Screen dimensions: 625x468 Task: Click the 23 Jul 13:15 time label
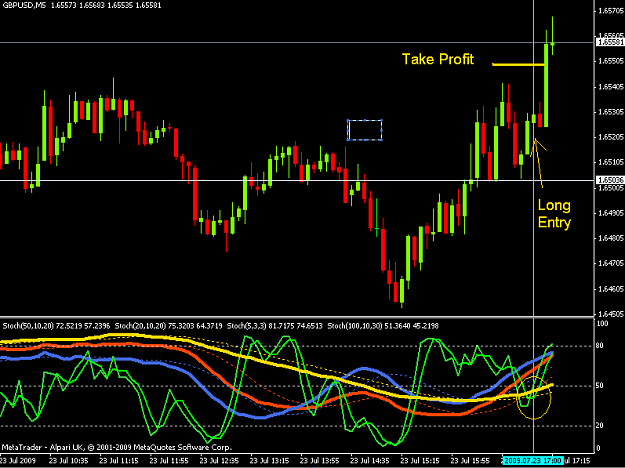269,461
